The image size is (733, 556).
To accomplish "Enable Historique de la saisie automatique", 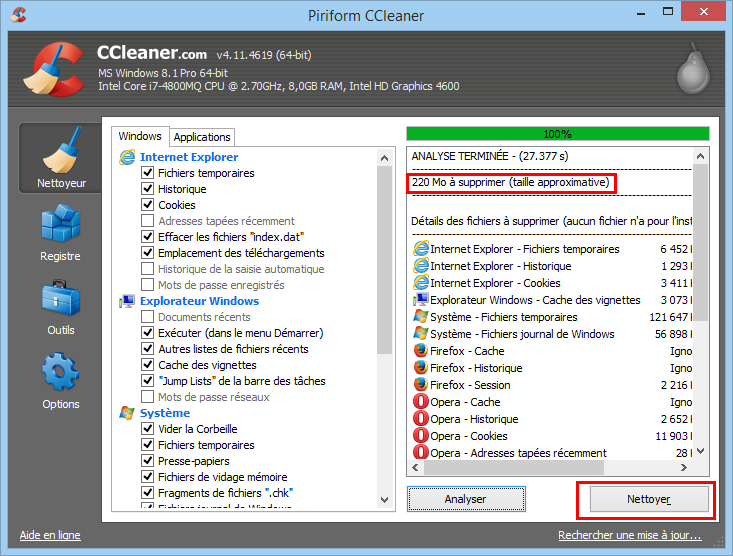I will 148,268.
